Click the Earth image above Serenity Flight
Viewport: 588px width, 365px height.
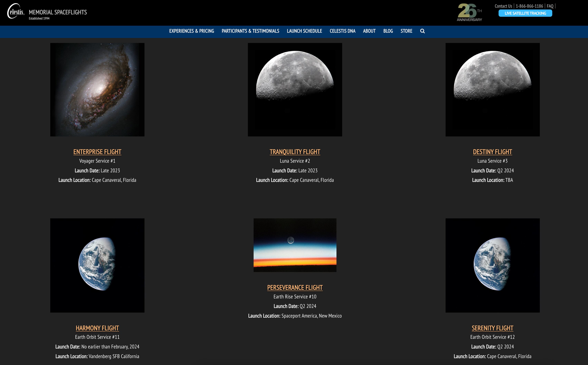[492, 265]
